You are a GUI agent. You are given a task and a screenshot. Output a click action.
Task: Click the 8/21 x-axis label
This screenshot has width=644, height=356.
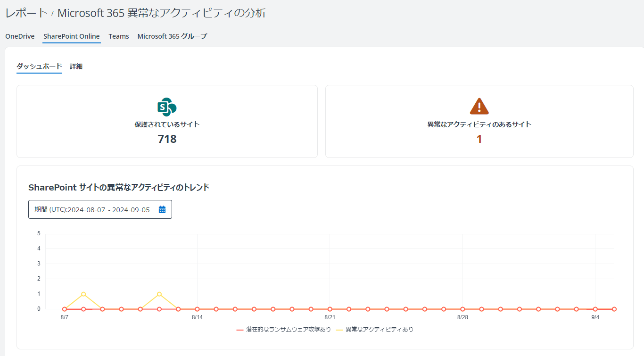[330, 317]
